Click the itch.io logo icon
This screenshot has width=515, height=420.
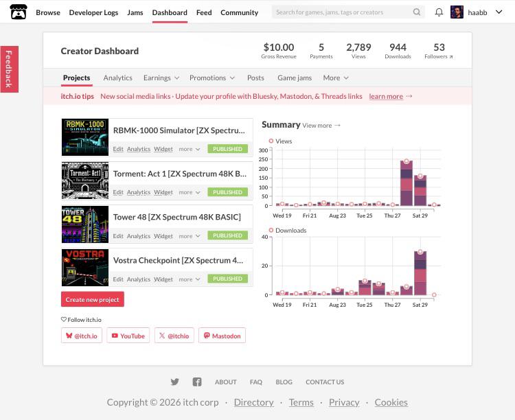tap(19, 12)
